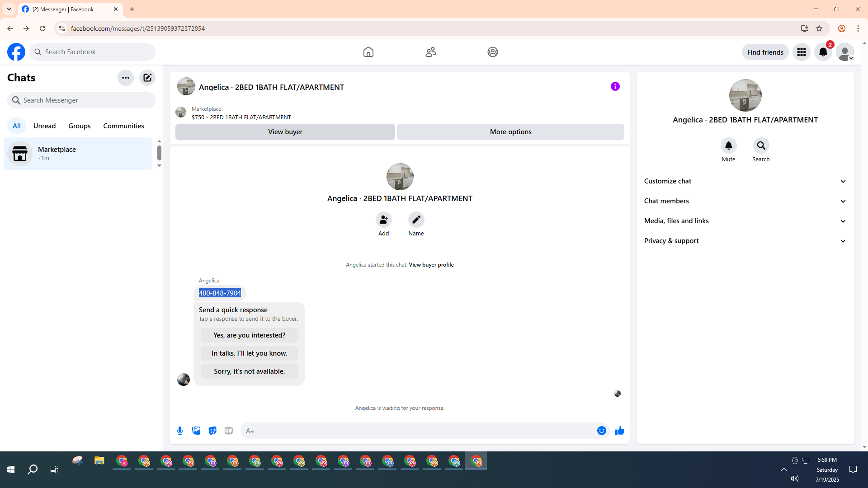The width and height of the screenshot is (868, 488).
Task: Click the Search Messenger field
Action: 81,100
